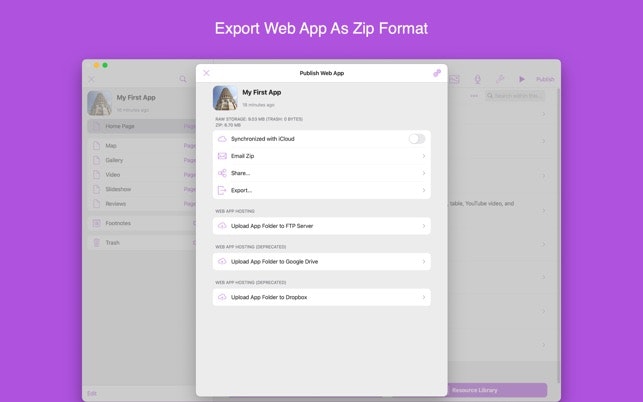This screenshot has width=643, height=402.
Task: Click the image icon in toolbar
Action: pos(454,79)
